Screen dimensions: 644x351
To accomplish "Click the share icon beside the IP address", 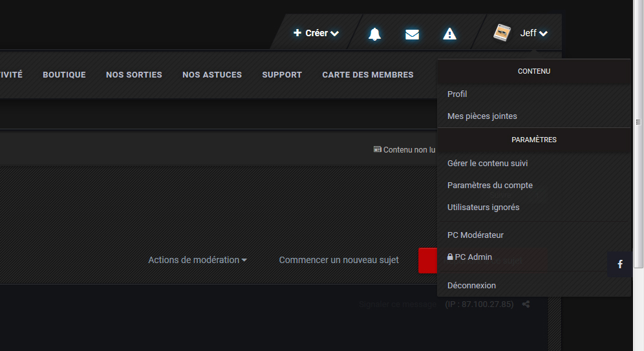I will (x=526, y=304).
